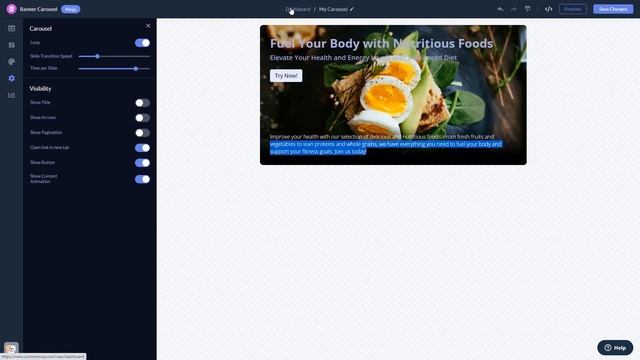Image resolution: width=640 pixels, height=360 pixels.
Task: Disable the Show Button switch
Action: [x=142, y=163]
